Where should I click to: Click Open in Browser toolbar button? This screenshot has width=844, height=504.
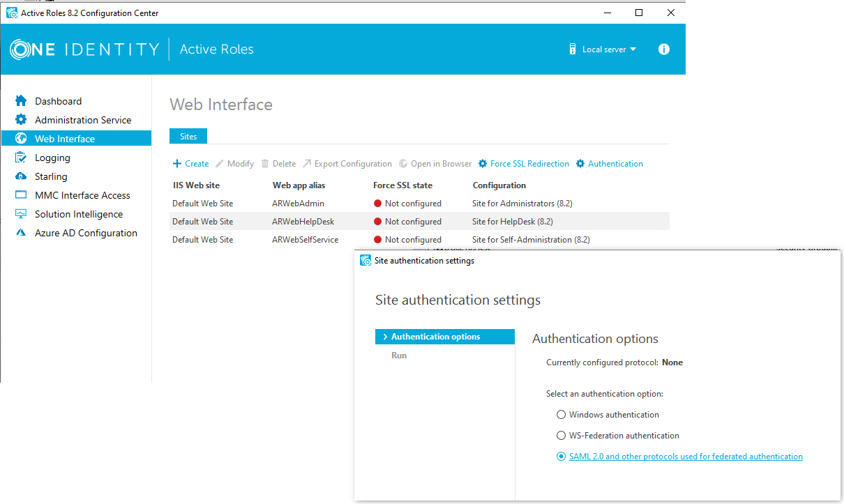pos(435,164)
